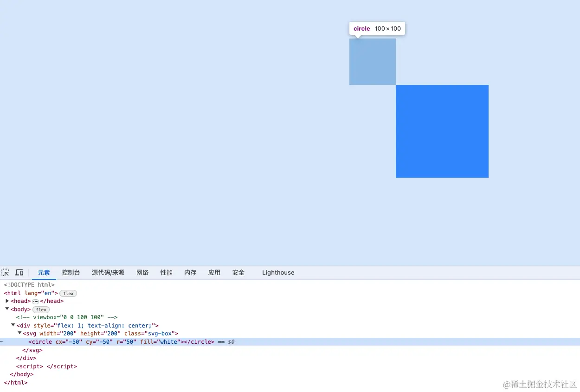Open the 源代码/来源 tab
Viewport: 580px width, 392px height.
coord(108,273)
